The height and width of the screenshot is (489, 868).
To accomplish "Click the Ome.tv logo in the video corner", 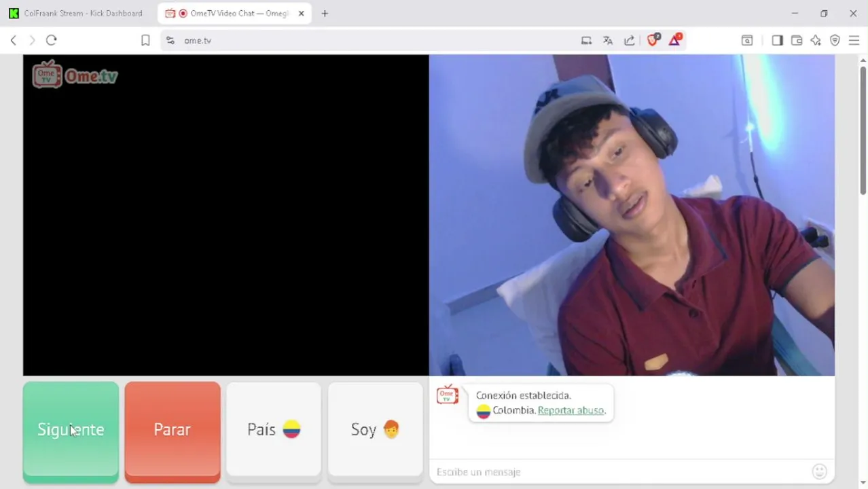I will coord(75,75).
